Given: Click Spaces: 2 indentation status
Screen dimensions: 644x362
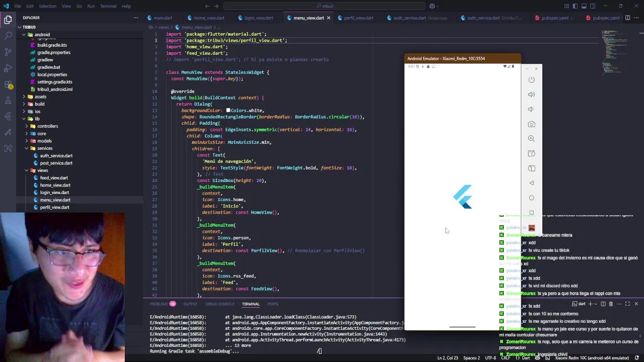Looking at the screenshot, I should click(x=471, y=358).
